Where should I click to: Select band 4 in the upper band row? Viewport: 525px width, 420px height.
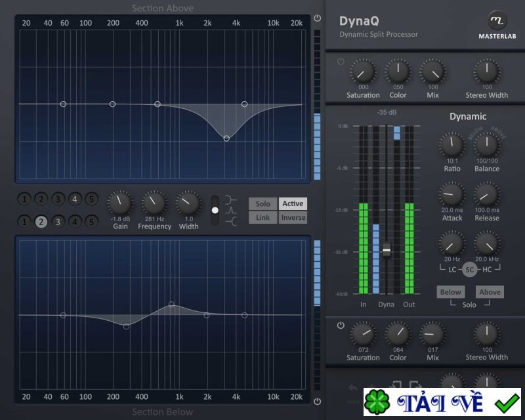coord(75,199)
